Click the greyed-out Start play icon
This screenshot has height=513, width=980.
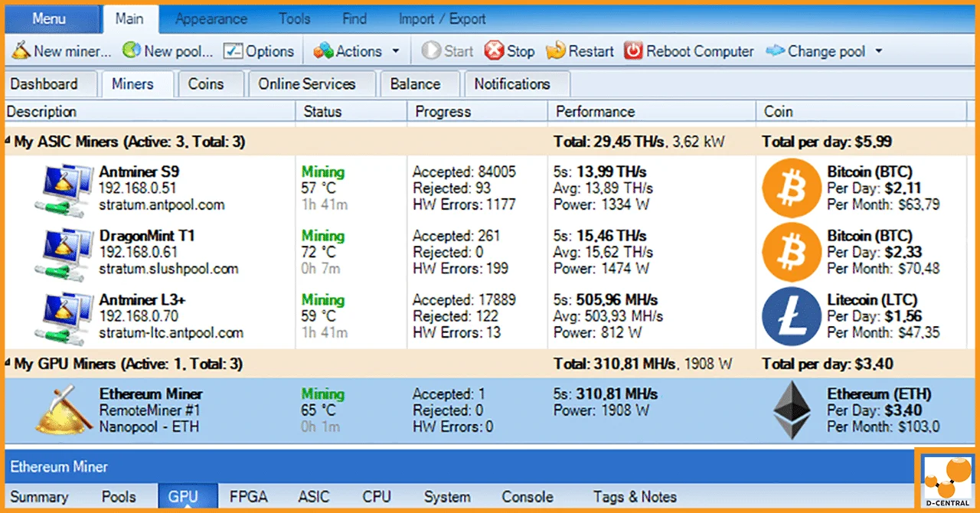431,51
